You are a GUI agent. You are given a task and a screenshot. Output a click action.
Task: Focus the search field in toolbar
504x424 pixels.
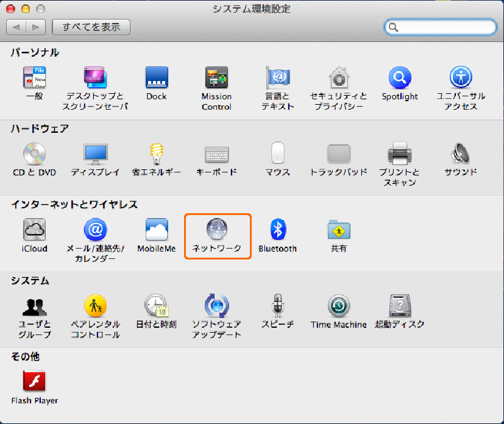coord(441,27)
